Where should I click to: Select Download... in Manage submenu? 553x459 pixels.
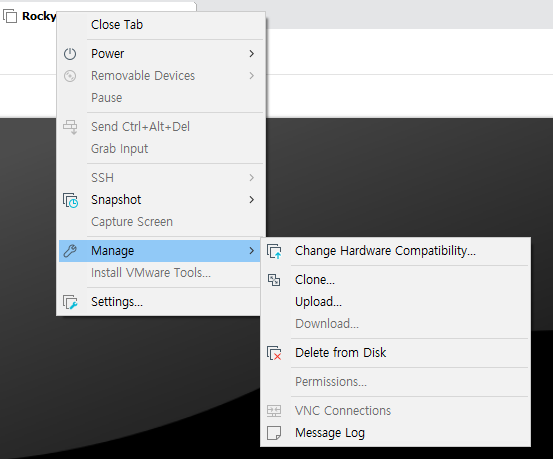pos(395,324)
